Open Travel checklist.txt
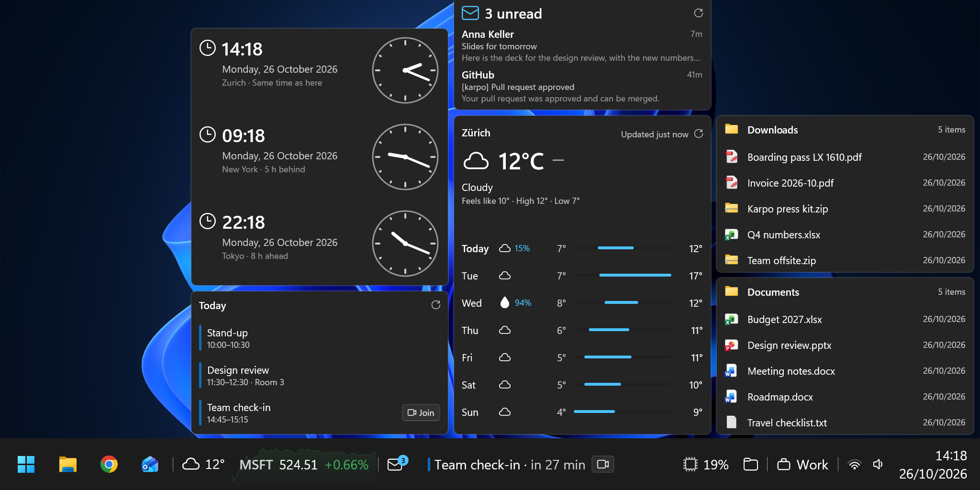The width and height of the screenshot is (980, 490). 845,423
